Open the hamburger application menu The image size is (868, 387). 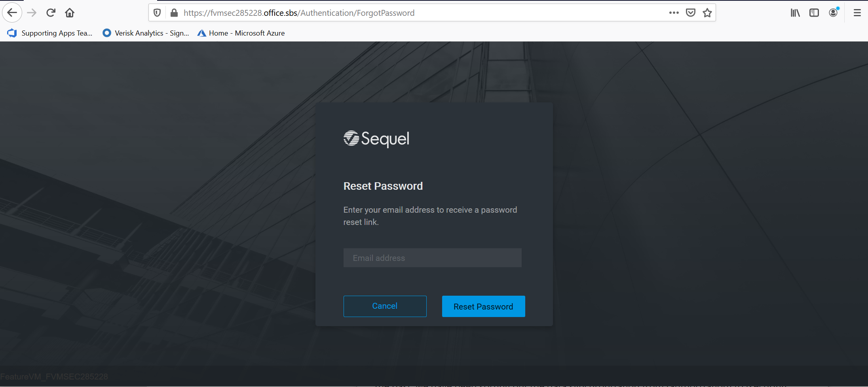(857, 13)
